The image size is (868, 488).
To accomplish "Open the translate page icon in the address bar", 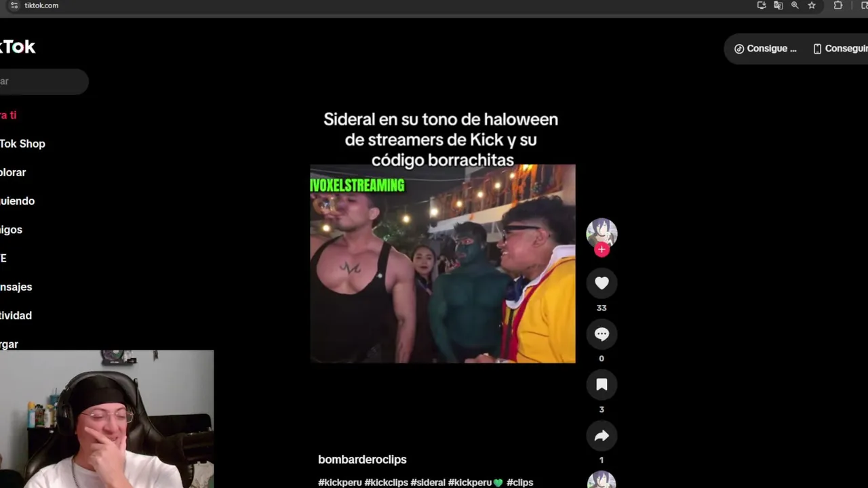I will click(778, 5).
